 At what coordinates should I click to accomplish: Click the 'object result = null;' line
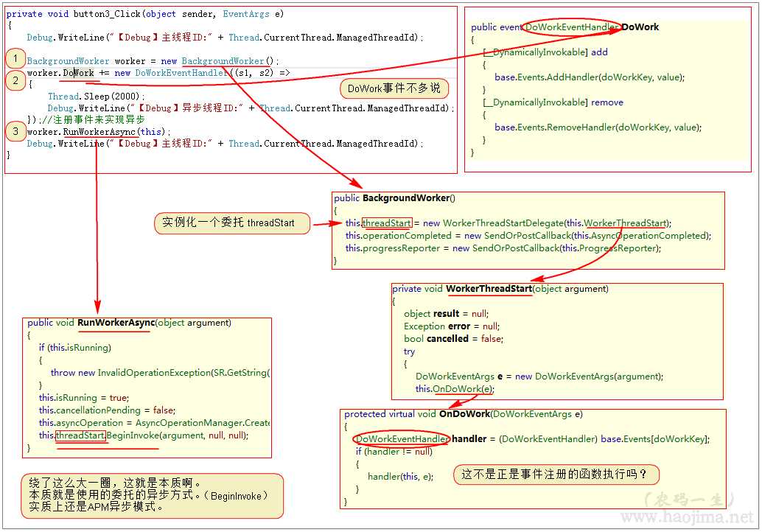[x=446, y=314]
